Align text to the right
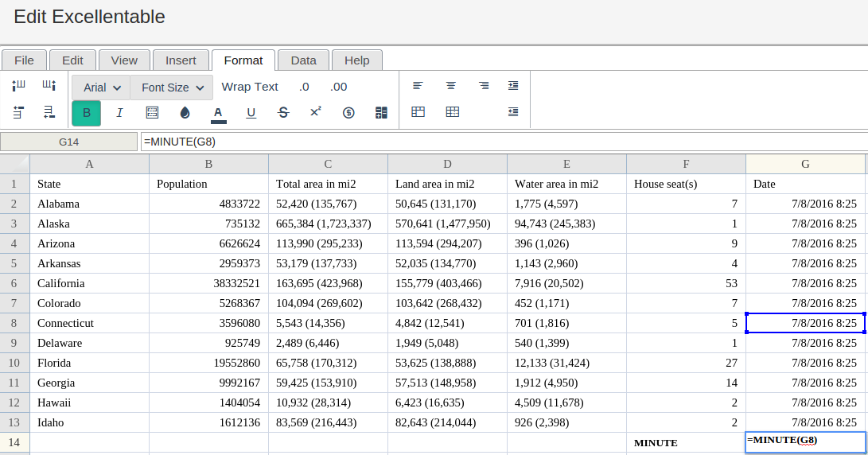This screenshot has height=455, width=868. (484, 86)
